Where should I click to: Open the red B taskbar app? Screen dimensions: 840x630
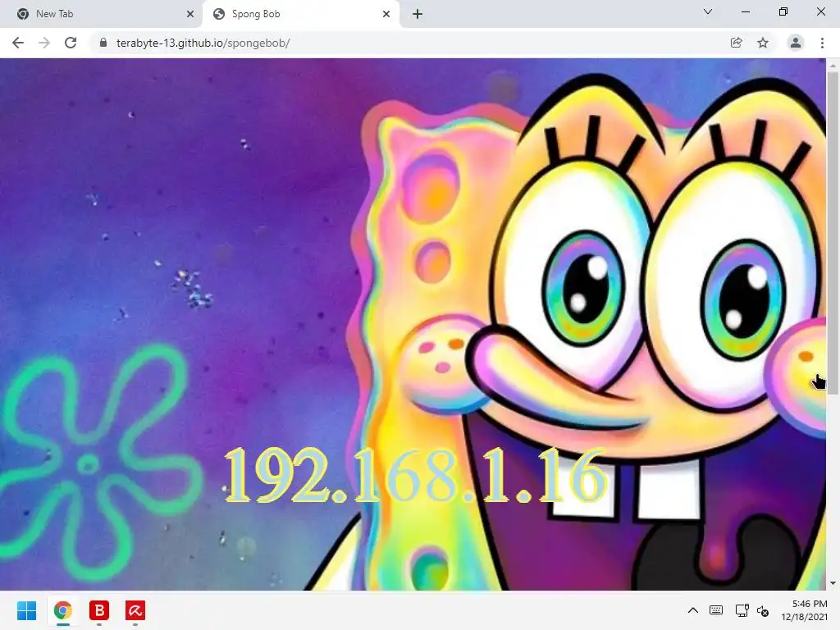99,610
